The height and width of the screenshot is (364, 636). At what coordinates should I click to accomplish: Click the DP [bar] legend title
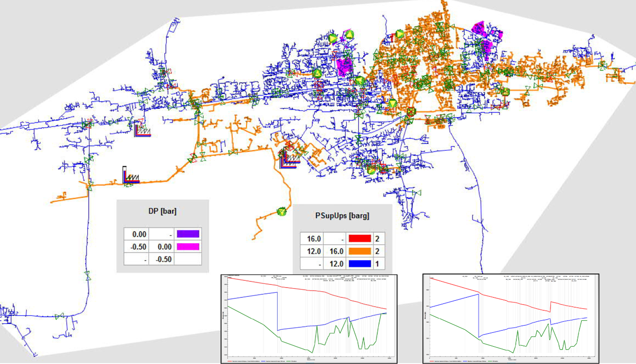tap(162, 212)
